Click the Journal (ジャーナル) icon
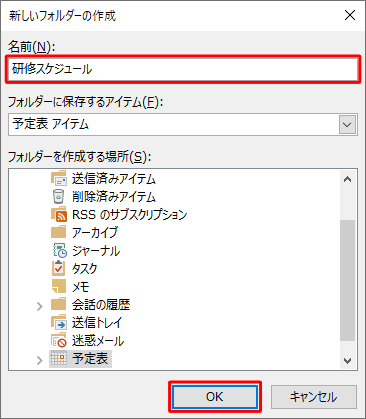The image size is (366, 419). point(59,250)
